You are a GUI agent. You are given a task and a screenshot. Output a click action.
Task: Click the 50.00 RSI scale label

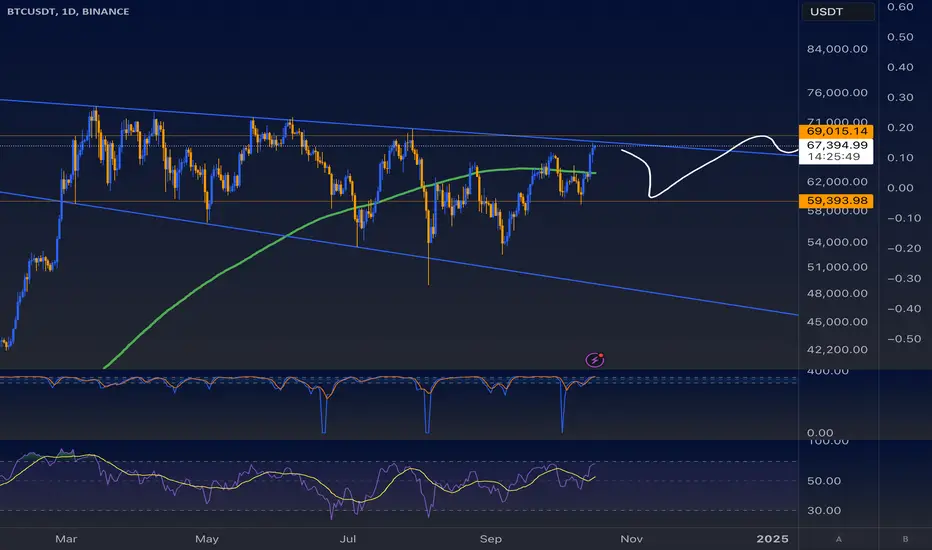pyautogui.click(x=824, y=481)
